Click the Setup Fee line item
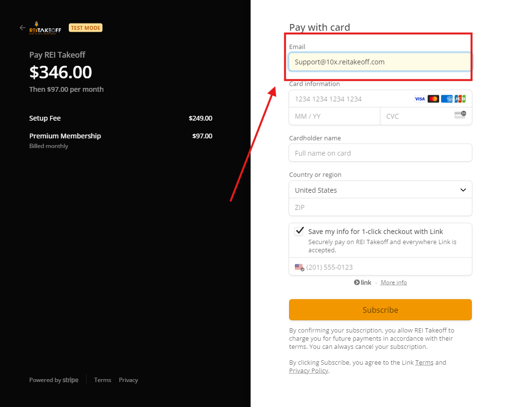The width and height of the screenshot is (532, 407). (x=45, y=118)
